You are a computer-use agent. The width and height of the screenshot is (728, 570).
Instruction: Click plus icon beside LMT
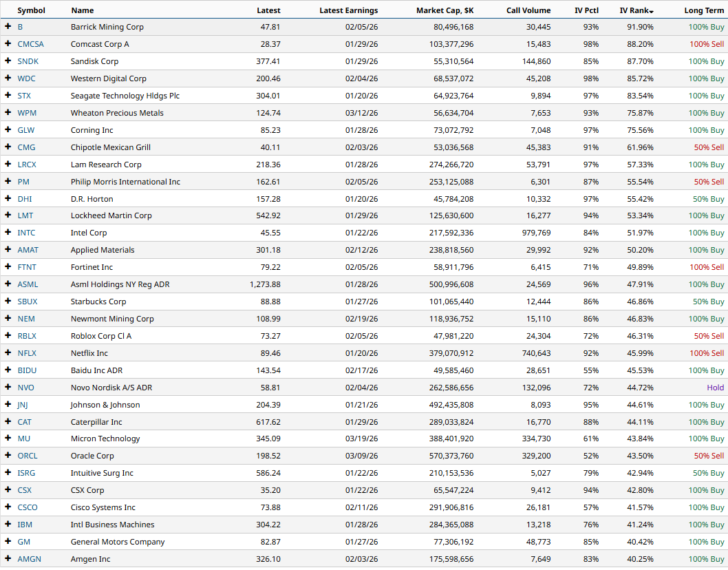8,215
